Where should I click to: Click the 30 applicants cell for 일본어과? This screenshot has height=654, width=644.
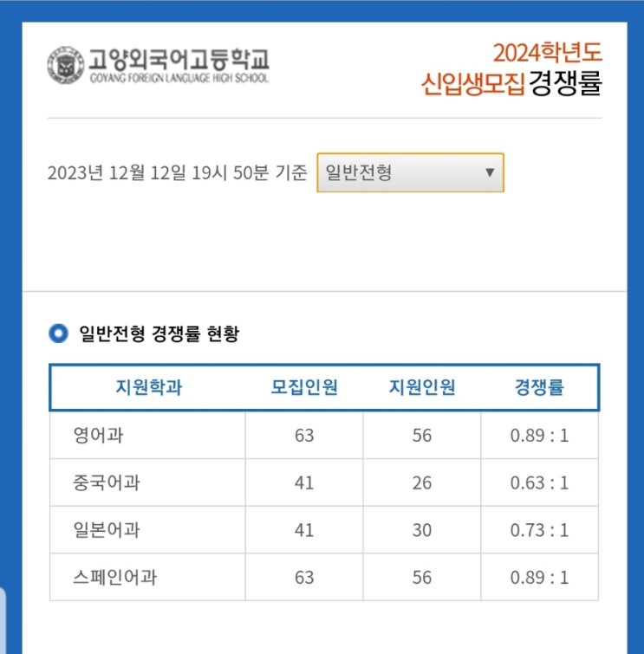(x=422, y=530)
